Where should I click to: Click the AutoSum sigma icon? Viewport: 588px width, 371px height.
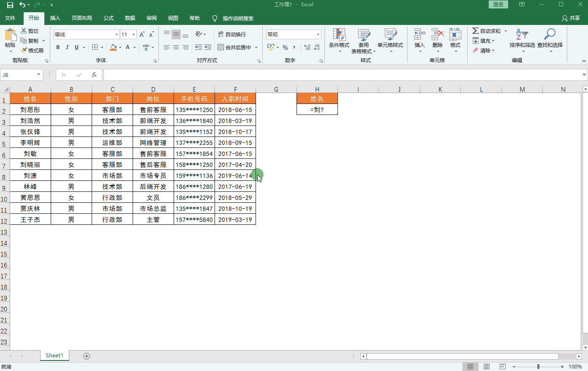coord(476,31)
